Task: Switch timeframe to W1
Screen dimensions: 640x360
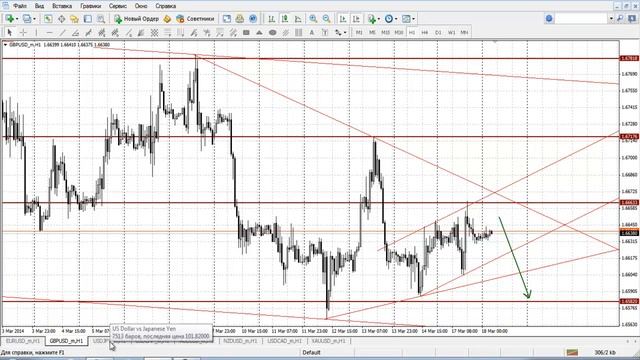Action: coord(451,32)
